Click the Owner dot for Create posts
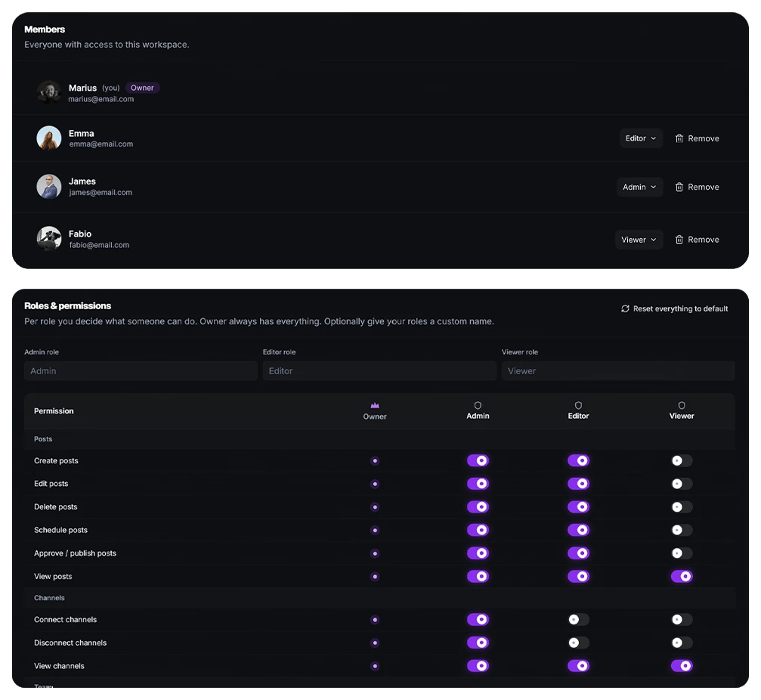This screenshot has height=700, width=761. (375, 460)
